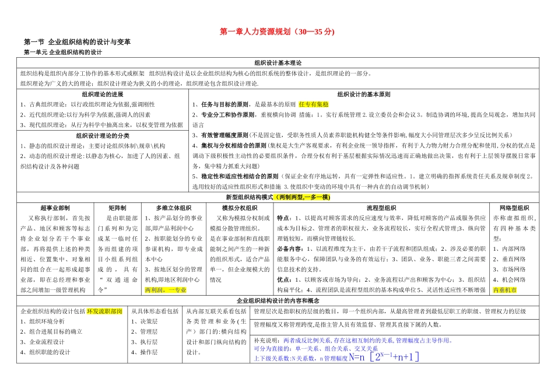Select list item "2、管理层"

click(x=144, y=331)
